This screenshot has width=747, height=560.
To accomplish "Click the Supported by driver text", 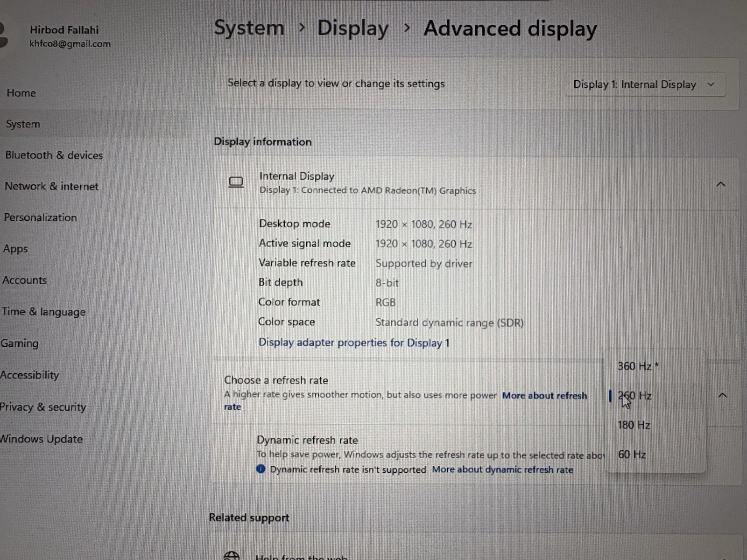I will pyautogui.click(x=424, y=264).
